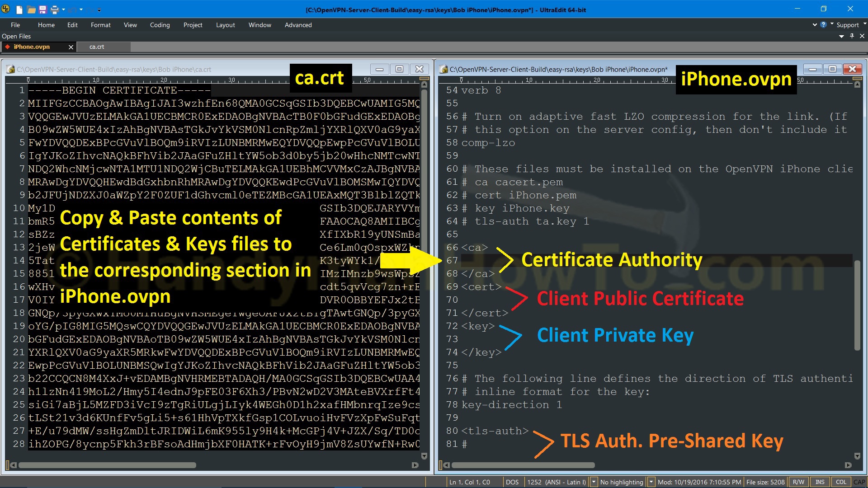The height and width of the screenshot is (488, 868).
Task: Place cursor on line 78 'key-direction 1'
Action: [512, 405]
